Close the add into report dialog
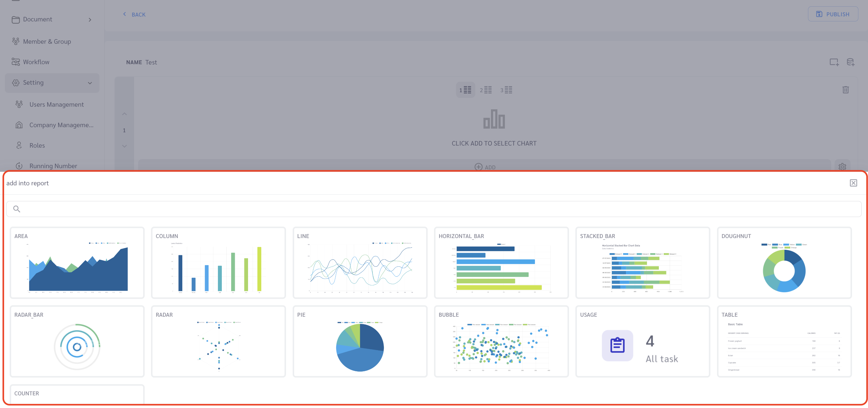Image resolution: width=868 pixels, height=408 pixels. coord(853,183)
